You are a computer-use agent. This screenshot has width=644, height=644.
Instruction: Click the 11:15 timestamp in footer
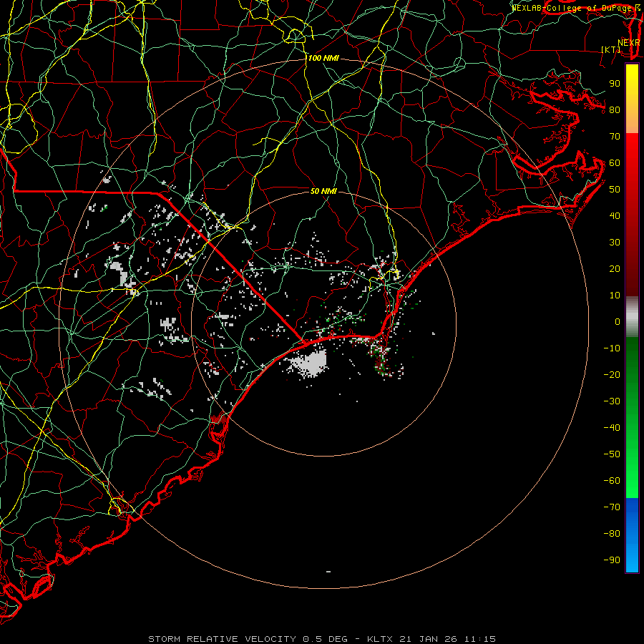tap(480, 639)
